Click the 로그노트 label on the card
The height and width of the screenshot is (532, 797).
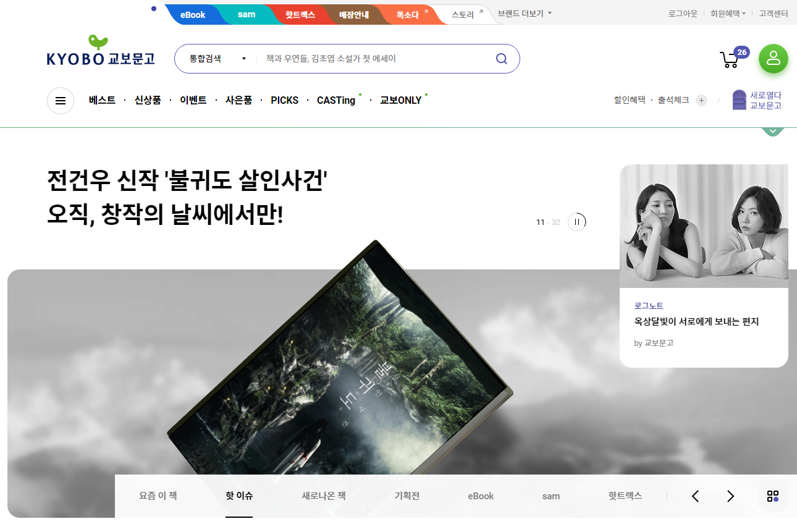(649, 306)
